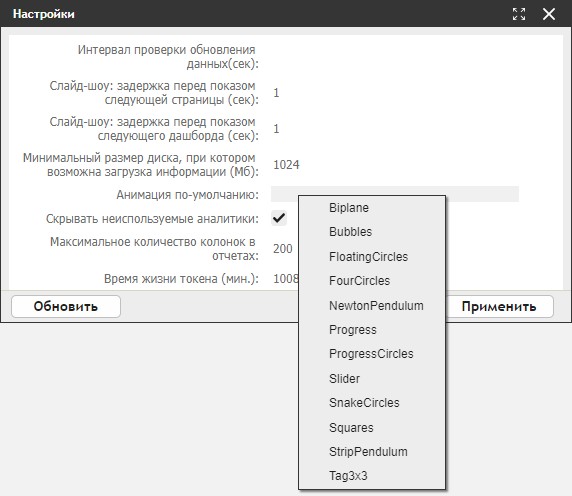Click the minimum disk size field showing 1024
Screen dimensions: 572x496
[395, 165]
